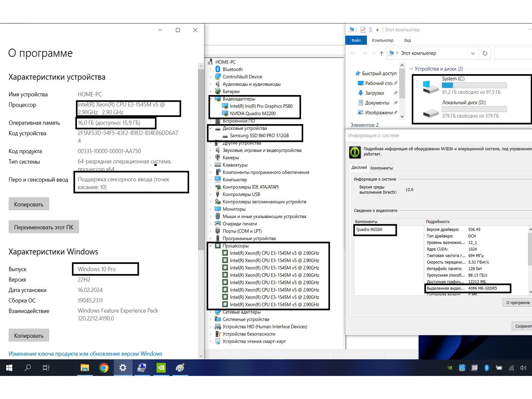Open the Компьютер ribbon tab in Explorer
The height and width of the screenshot is (399, 532).
click(x=383, y=40)
